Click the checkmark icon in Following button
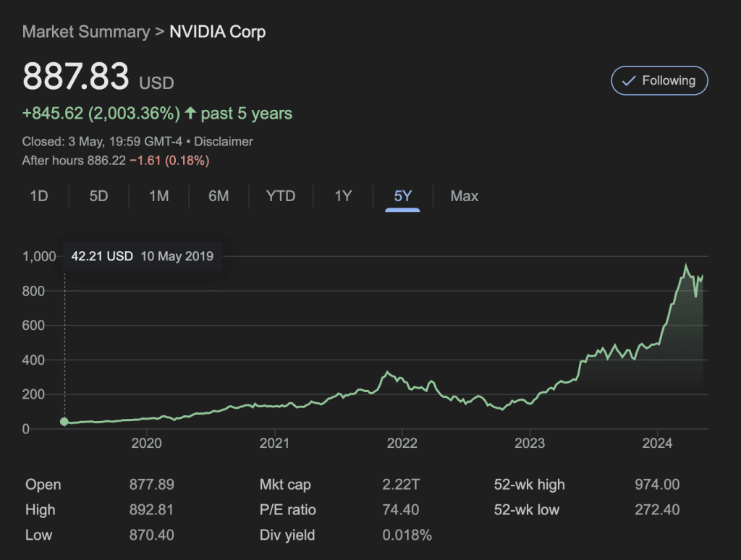The height and width of the screenshot is (560, 741). (x=629, y=80)
